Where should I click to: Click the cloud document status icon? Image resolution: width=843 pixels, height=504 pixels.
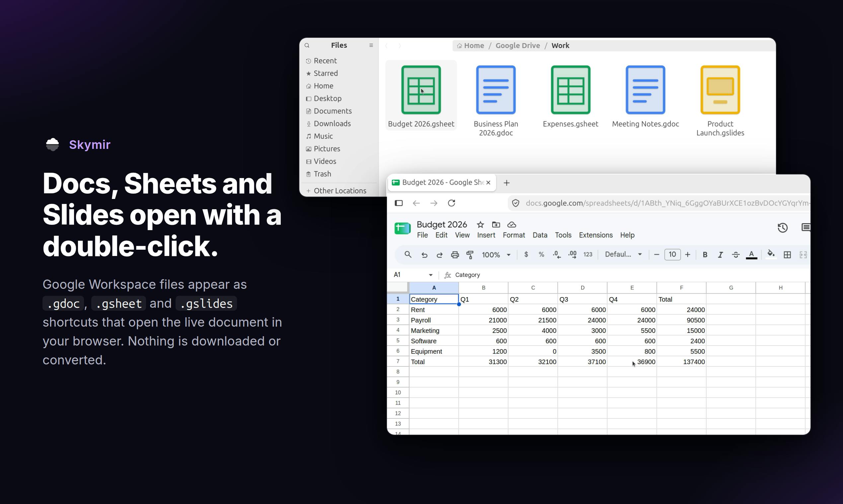click(x=511, y=224)
